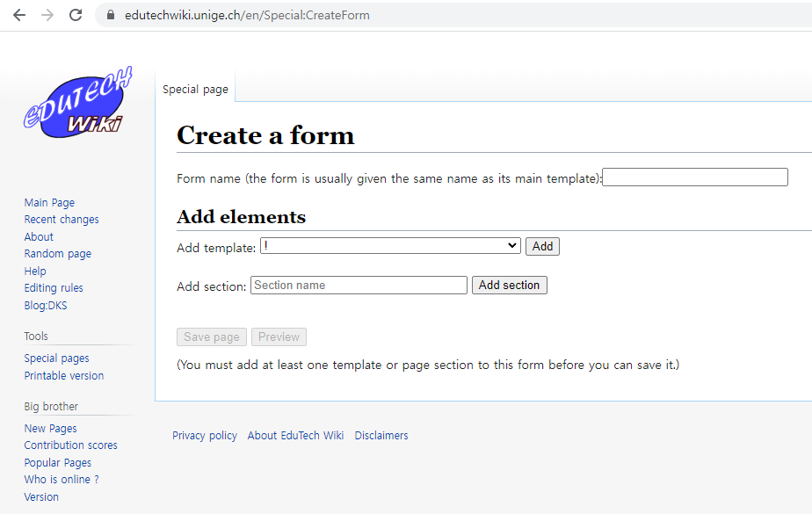The width and height of the screenshot is (812, 514).
Task: Select the Special page tab
Action: [195, 89]
